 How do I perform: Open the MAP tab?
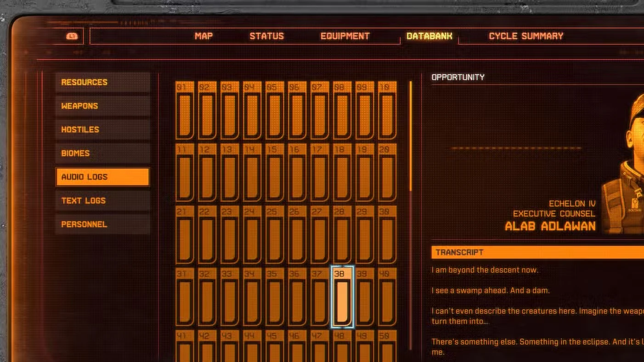(x=203, y=36)
